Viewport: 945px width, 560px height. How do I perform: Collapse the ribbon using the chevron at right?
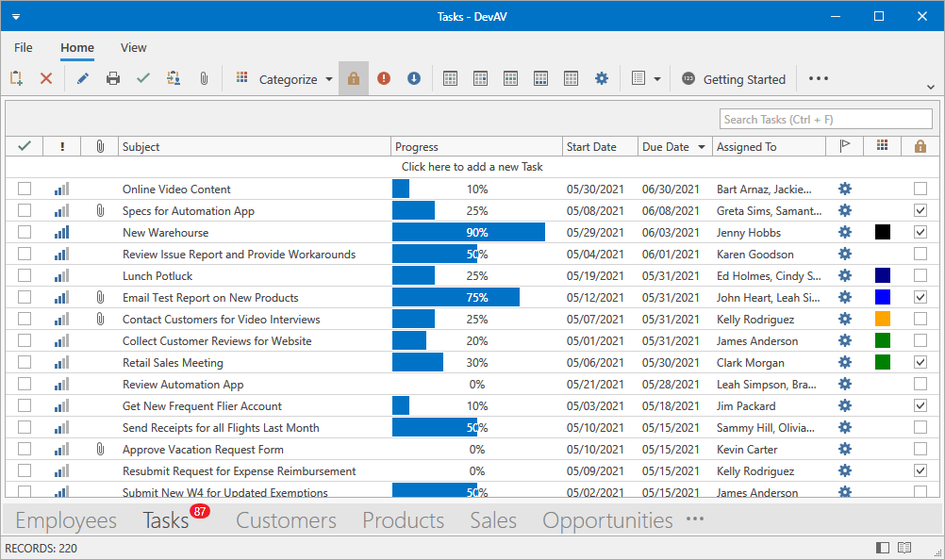tap(931, 86)
